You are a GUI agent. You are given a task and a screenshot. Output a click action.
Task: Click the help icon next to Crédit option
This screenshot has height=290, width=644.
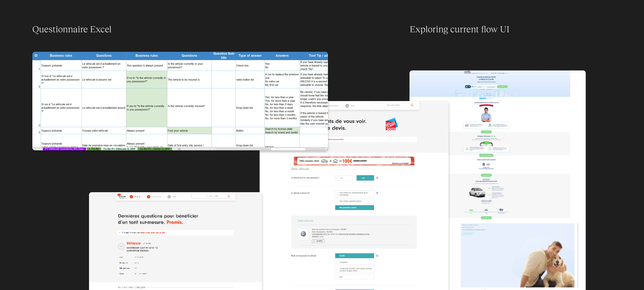tap(377, 256)
